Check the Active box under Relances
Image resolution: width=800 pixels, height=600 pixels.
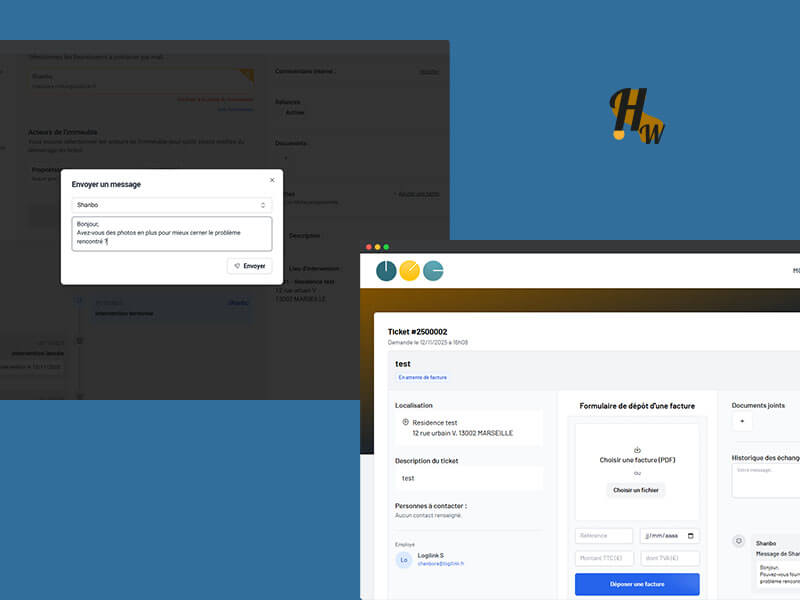285,112
